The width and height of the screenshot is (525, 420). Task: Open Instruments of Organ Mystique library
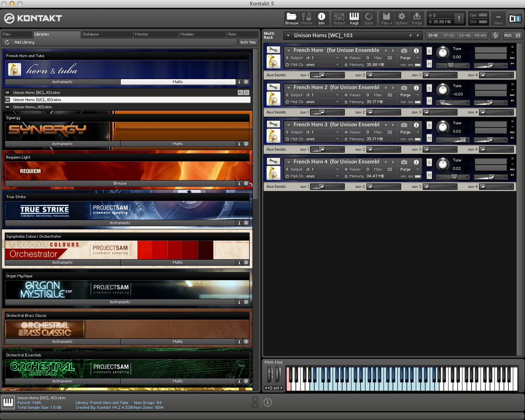coord(120,302)
